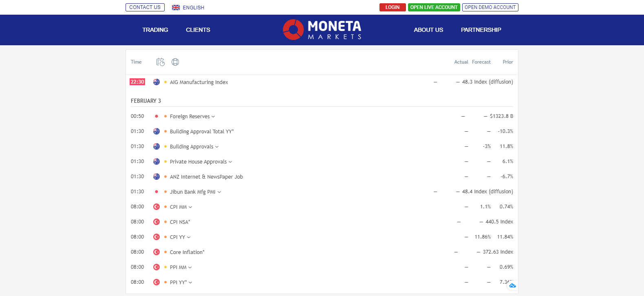This screenshot has width=644, height=296.
Task: Click the Turkey flag beside Core Inflation
Action: pyautogui.click(x=157, y=252)
